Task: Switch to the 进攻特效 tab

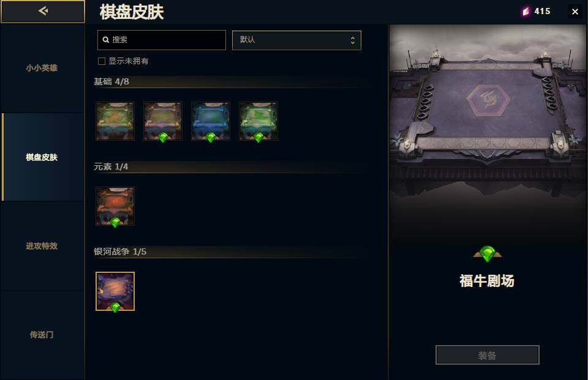Action: click(42, 246)
